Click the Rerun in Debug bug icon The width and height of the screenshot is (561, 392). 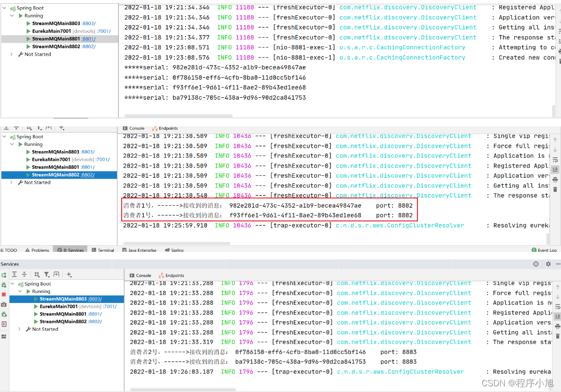pyautogui.click(x=4, y=285)
